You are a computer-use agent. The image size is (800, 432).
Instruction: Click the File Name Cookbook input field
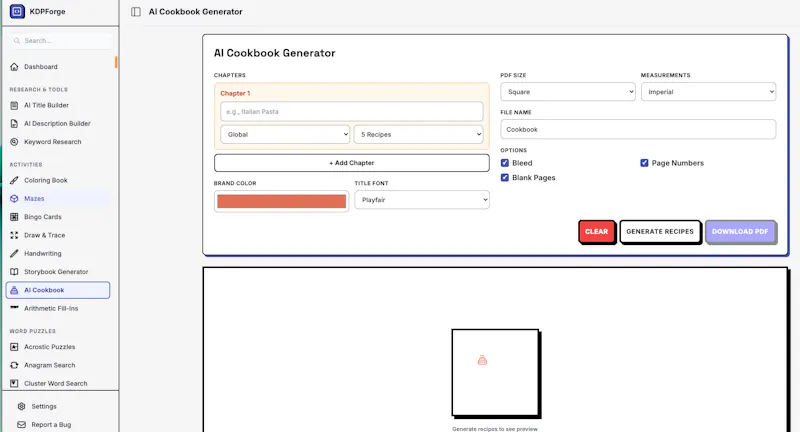click(x=638, y=129)
